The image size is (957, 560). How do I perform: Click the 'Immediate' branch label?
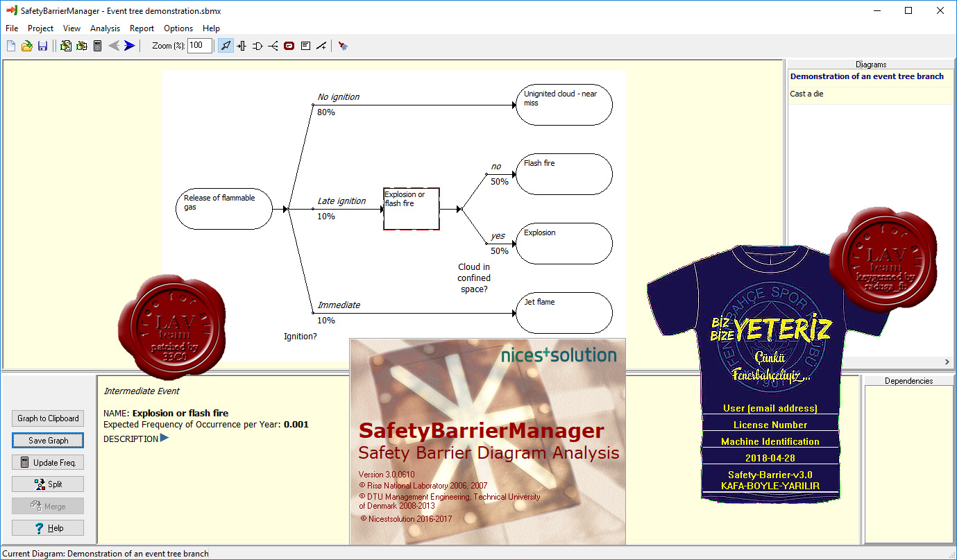pyautogui.click(x=339, y=305)
